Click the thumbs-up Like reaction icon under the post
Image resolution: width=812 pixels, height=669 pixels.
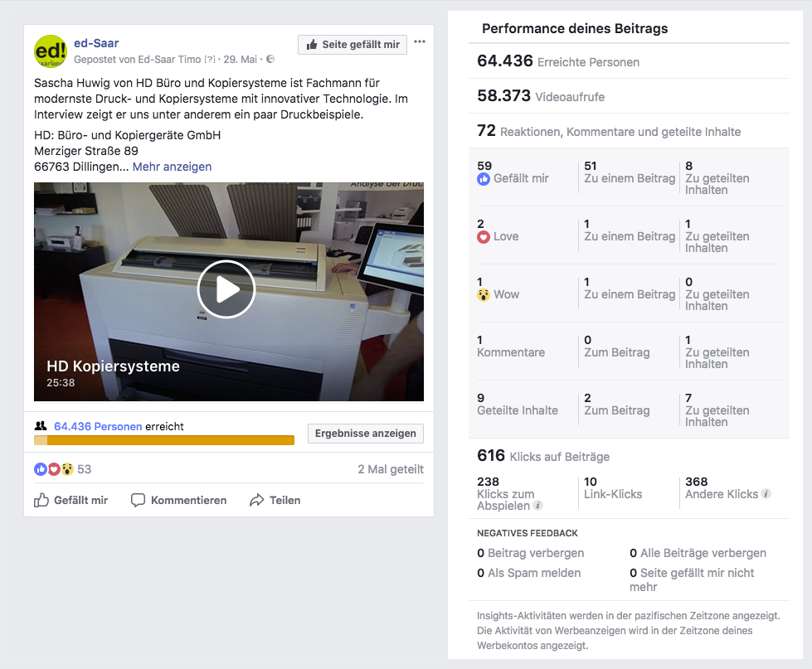tap(41, 469)
